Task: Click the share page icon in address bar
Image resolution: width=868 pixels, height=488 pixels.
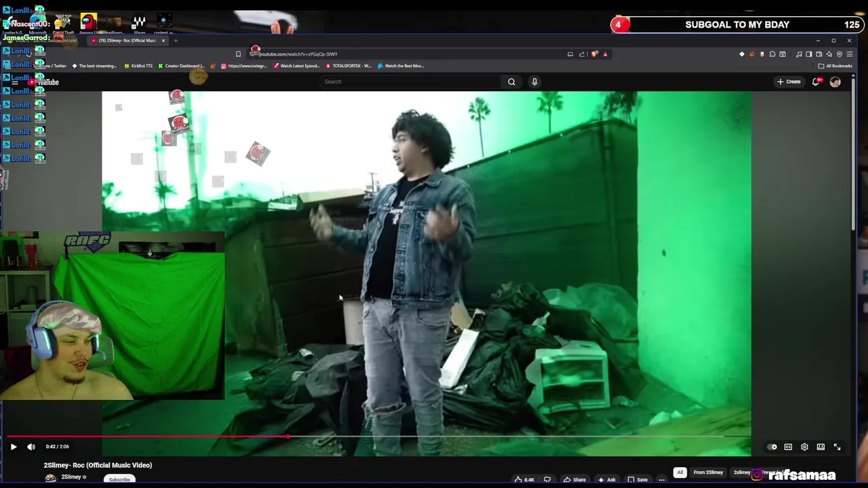Action: 582,54
